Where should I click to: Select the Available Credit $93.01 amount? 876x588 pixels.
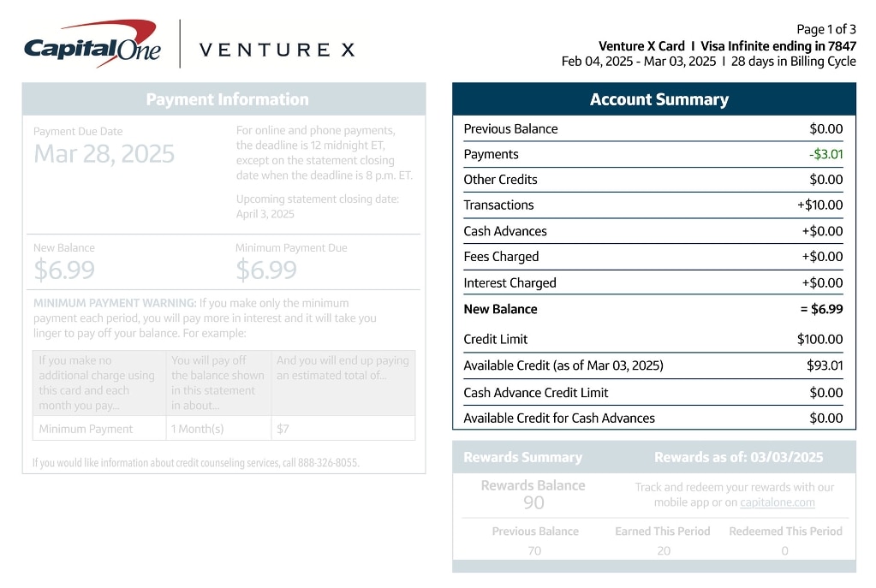click(824, 365)
